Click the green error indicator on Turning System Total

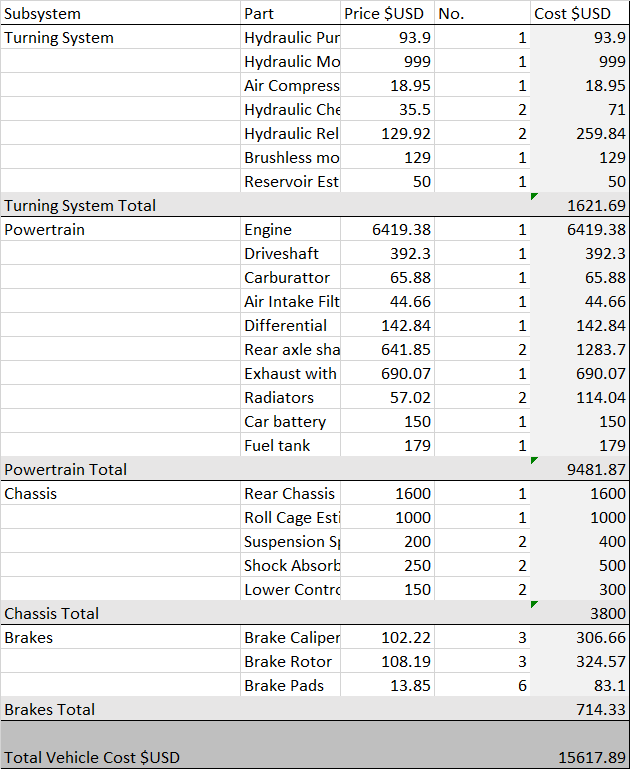click(x=535, y=197)
